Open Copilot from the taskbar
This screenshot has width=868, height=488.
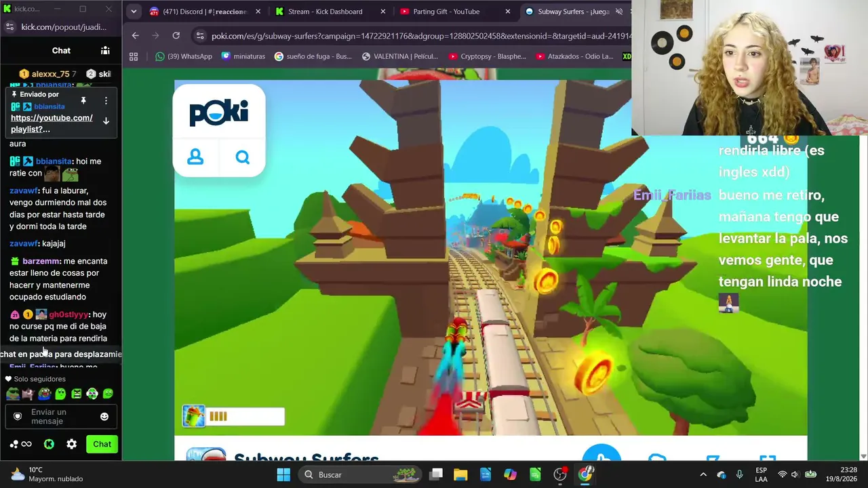pyautogui.click(x=510, y=474)
